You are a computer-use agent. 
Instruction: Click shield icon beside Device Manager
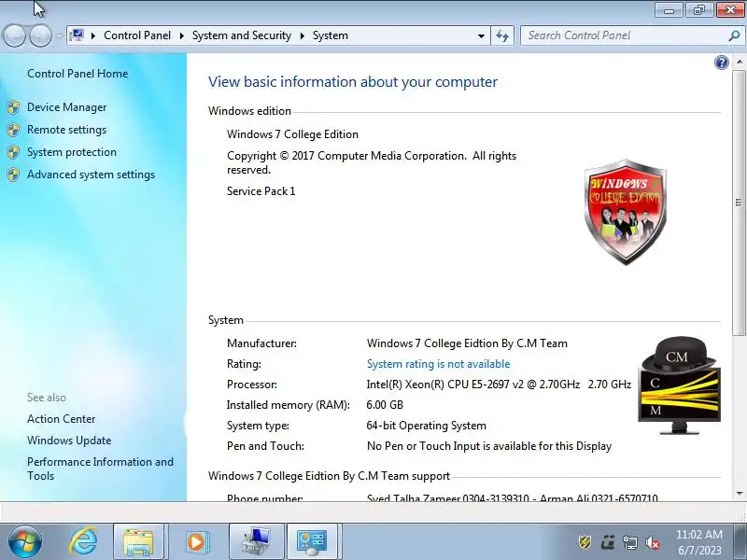[13, 107]
